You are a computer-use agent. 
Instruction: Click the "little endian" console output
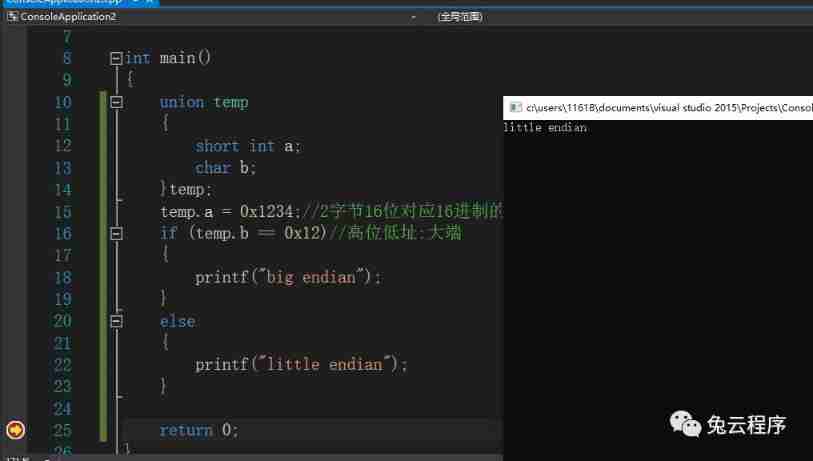545,128
